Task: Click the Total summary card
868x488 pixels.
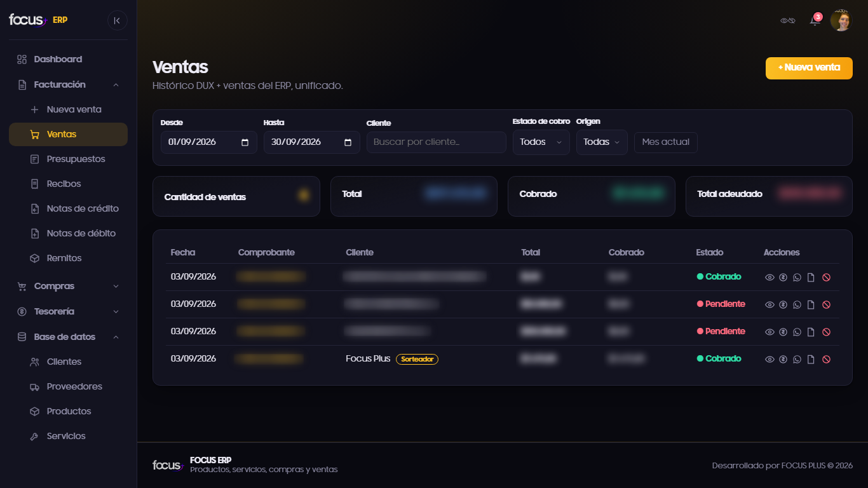Action: coord(414,196)
